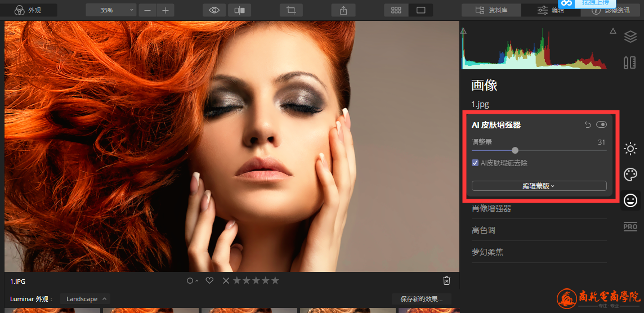The width and height of the screenshot is (644, 313).
Task: Switch to single image view
Action: tap(421, 10)
